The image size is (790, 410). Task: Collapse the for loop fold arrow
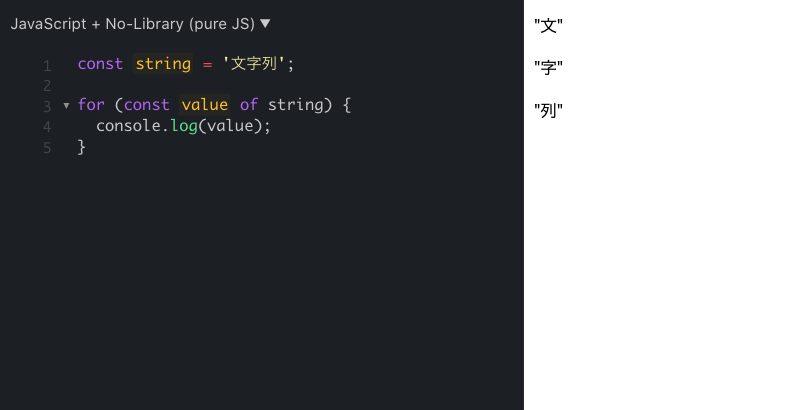[66, 105]
